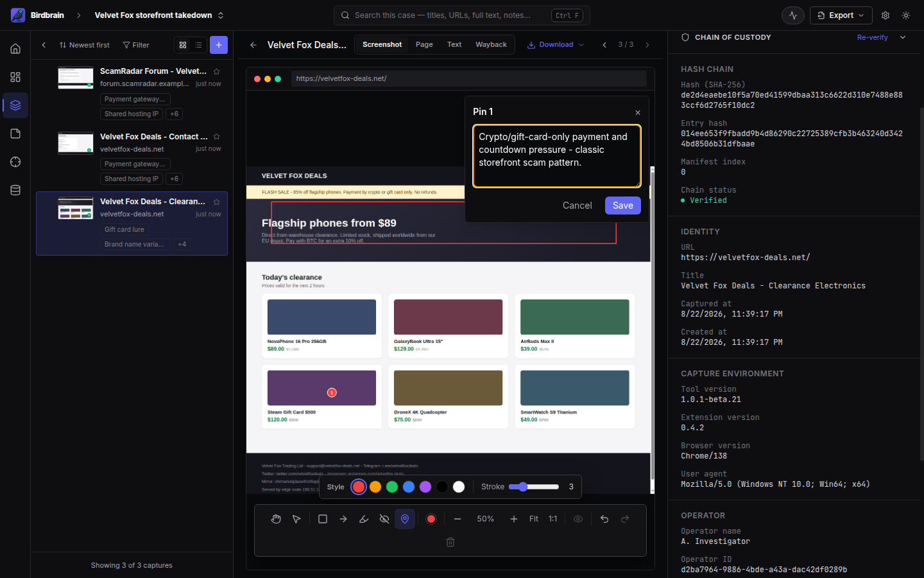
Task: Open the activity pulse icon in header
Action: 793,15
